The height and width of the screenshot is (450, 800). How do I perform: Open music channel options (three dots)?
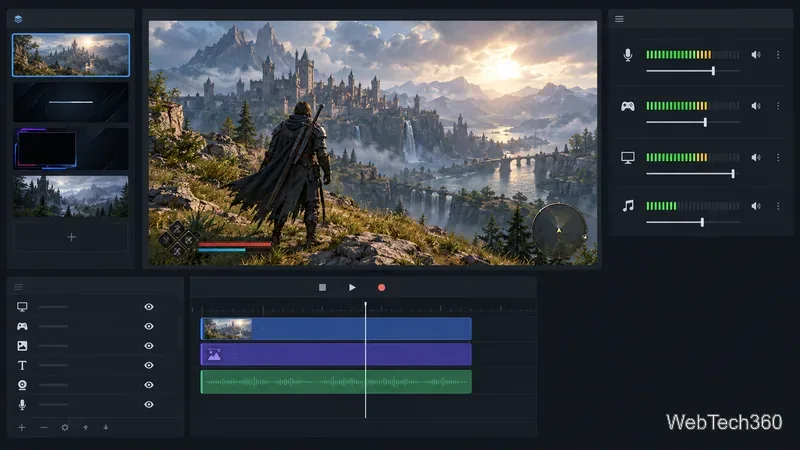tap(778, 206)
